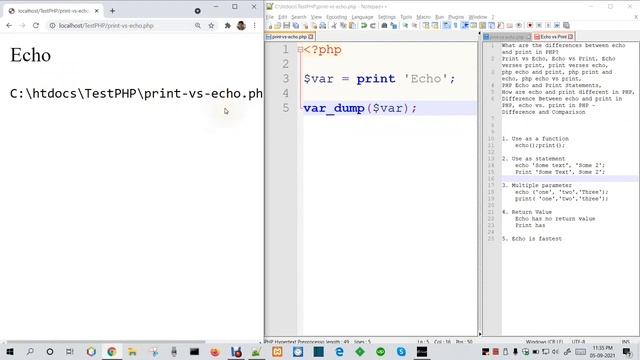640x360 pixels.
Task: Close the localhost/TestPHP Chrome tab
Action: click(x=97, y=11)
